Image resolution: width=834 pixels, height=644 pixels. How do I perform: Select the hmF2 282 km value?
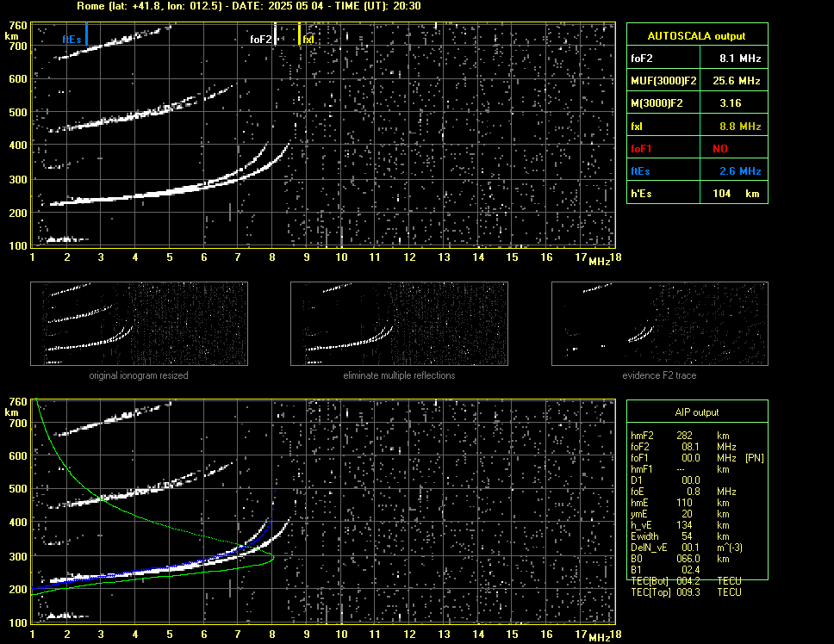703,436
